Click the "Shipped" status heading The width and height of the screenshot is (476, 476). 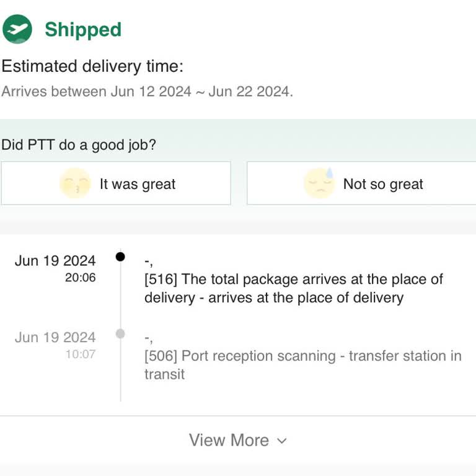[x=83, y=30]
